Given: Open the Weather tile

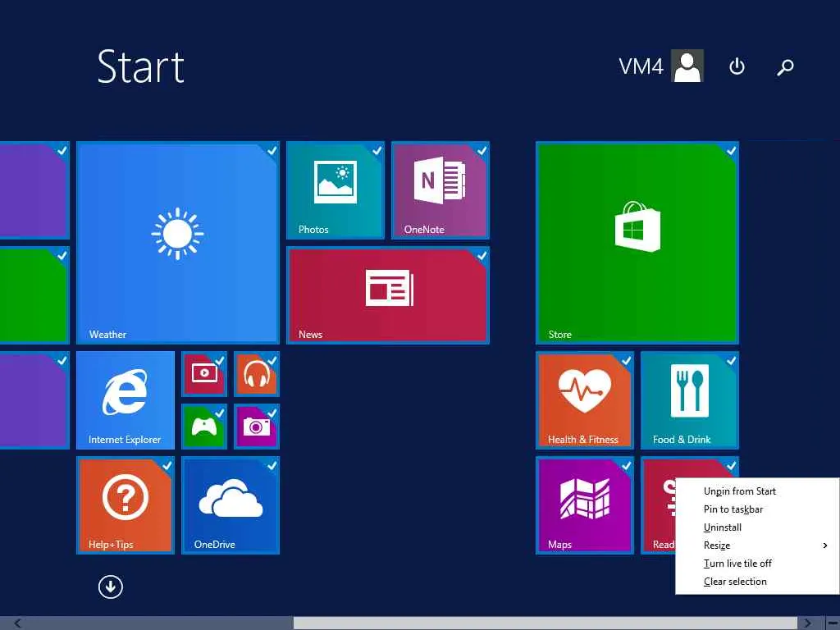Looking at the screenshot, I should (177, 242).
